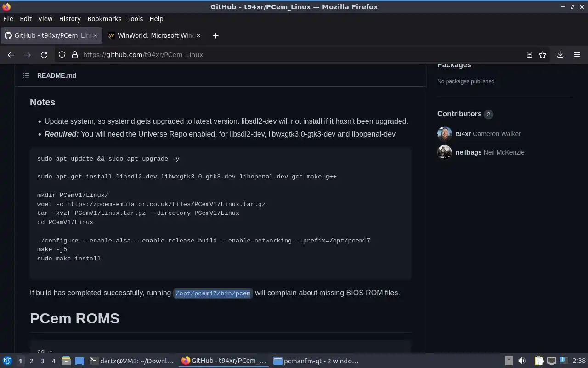This screenshot has width=588, height=368.
Task: Click the 'cd PCemV17Linux' line
Action: [65, 222]
